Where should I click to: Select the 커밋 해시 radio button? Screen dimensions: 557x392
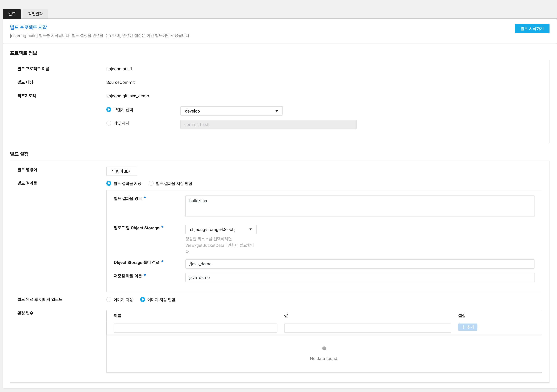[x=108, y=123]
